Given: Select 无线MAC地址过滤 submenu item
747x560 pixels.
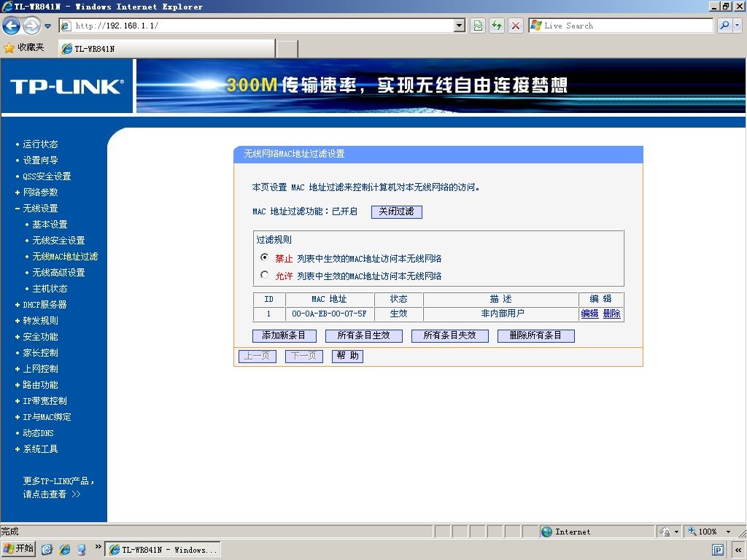Looking at the screenshot, I should (65, 257).
